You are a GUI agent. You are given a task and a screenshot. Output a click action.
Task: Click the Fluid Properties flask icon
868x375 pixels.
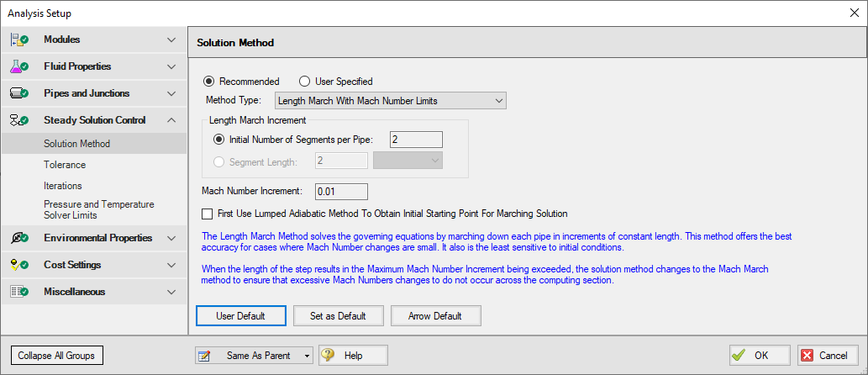[x=18, y=66]
